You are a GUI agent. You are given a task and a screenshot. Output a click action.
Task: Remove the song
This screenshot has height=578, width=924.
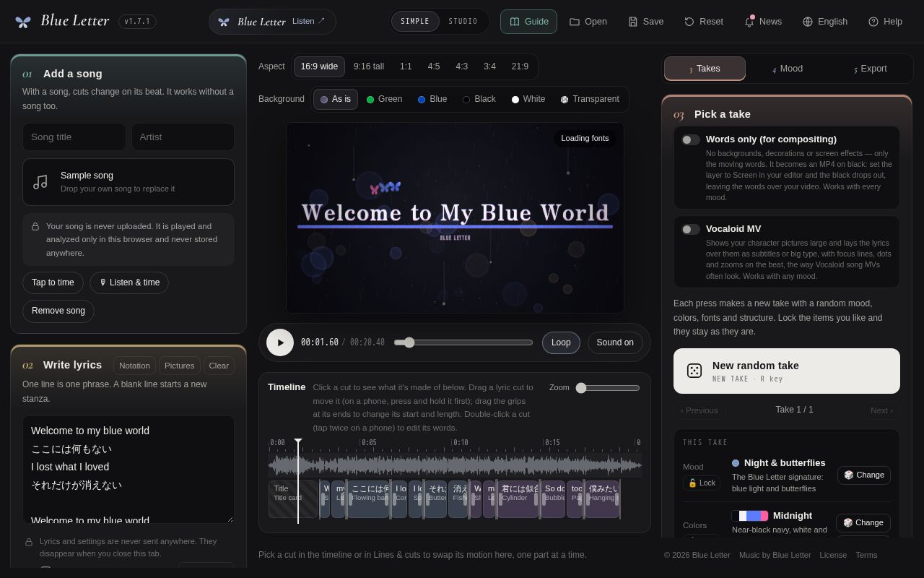(58, 311)
